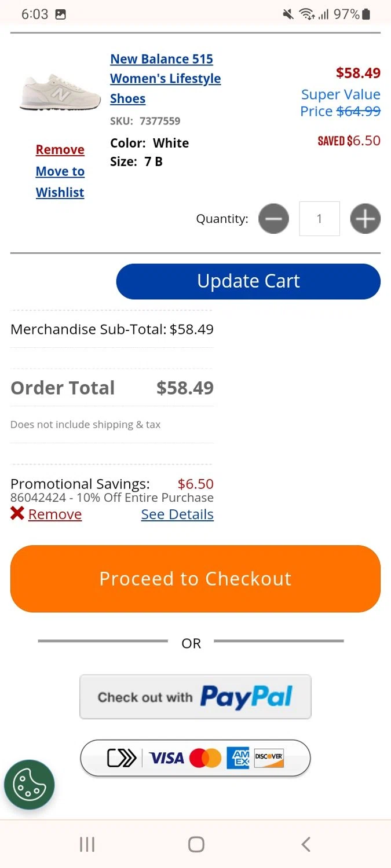The image size is (391, 868).
Task: Proceed to Checkout
Action: tap(195, 579)
